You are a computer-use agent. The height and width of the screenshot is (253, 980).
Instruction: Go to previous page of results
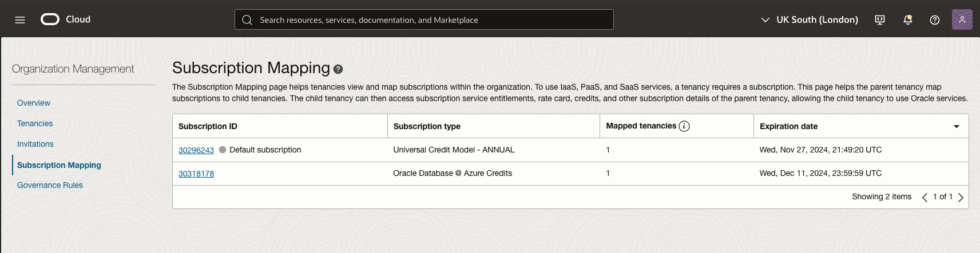click(x=925, y=197)
